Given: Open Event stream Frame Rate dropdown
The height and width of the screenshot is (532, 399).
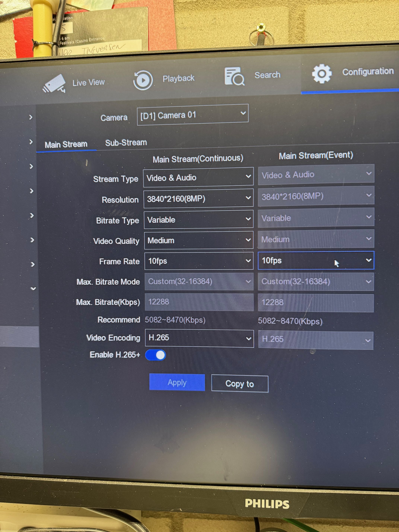Looking at the screenshot, I should click(316, 260).
